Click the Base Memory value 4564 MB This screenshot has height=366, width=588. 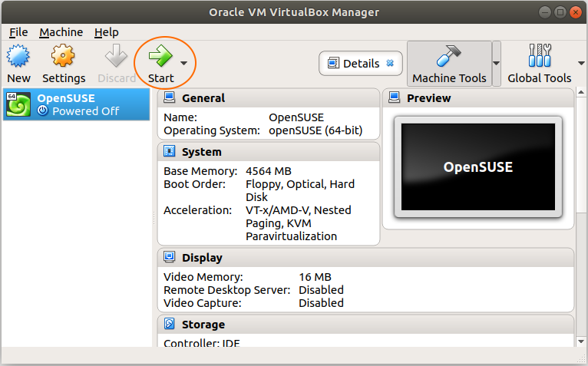coord(269,171)
